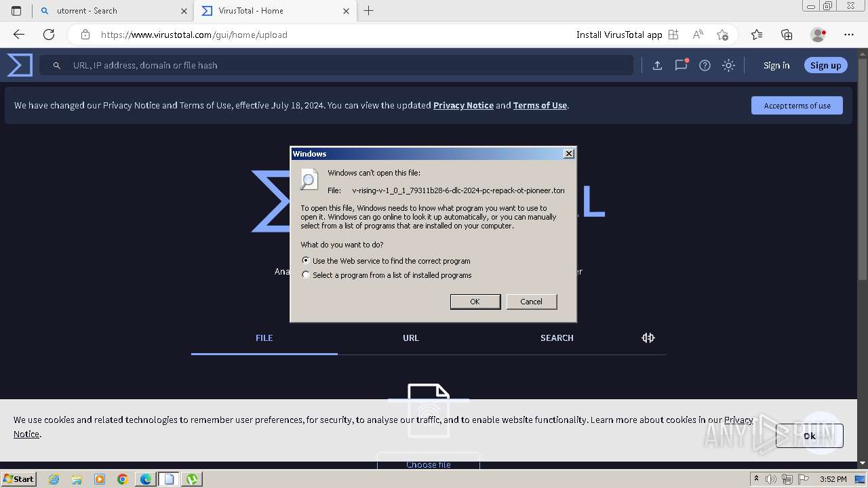Select the VirusTotal - Home tab

coord(275,11)
